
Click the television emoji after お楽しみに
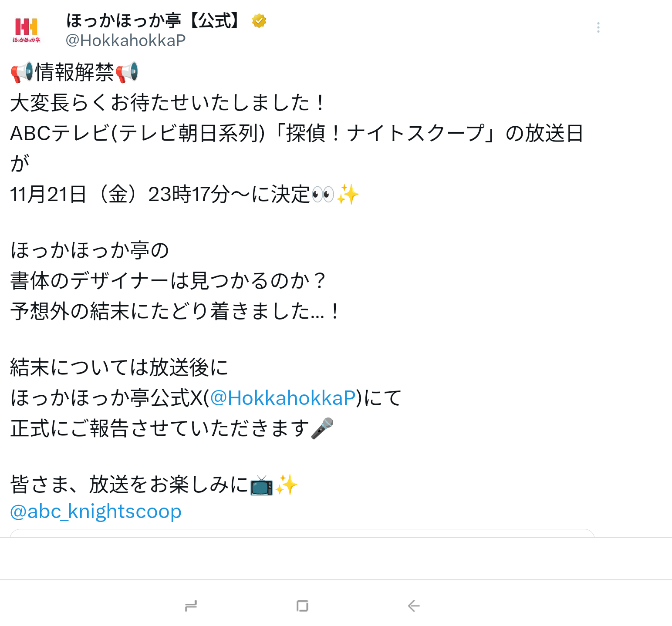point(261,485)
